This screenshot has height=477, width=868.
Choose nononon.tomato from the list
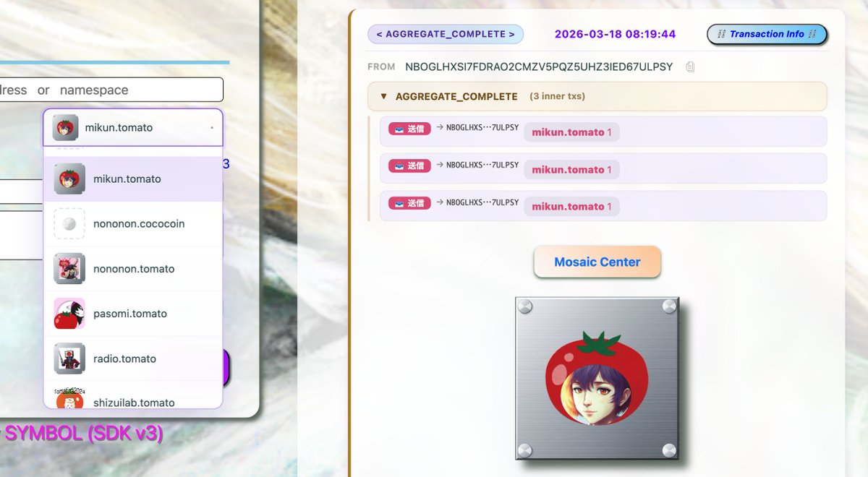(133, 269)
